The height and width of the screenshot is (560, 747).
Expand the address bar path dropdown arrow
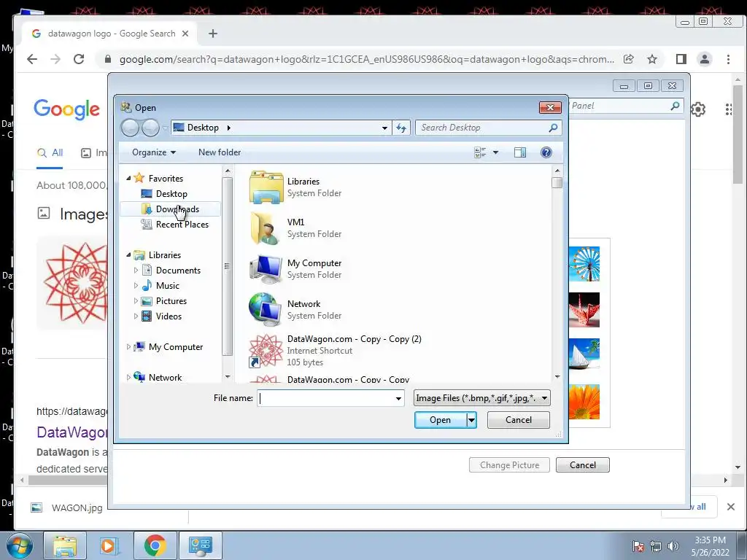(384, 128)
